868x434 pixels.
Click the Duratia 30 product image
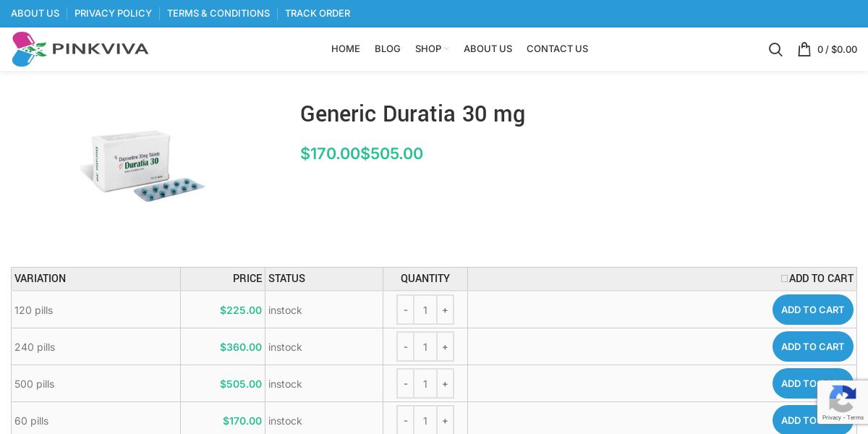(x=142, y=166)
